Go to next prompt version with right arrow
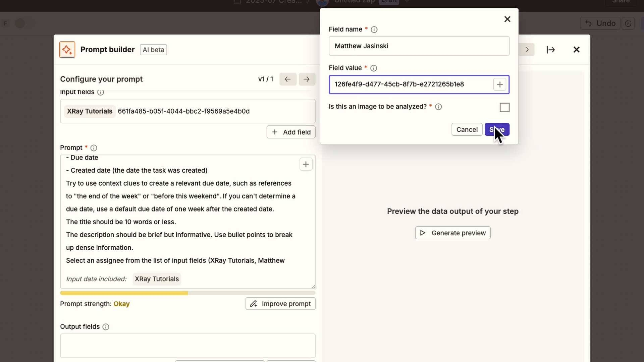 [x=307, y=79]
